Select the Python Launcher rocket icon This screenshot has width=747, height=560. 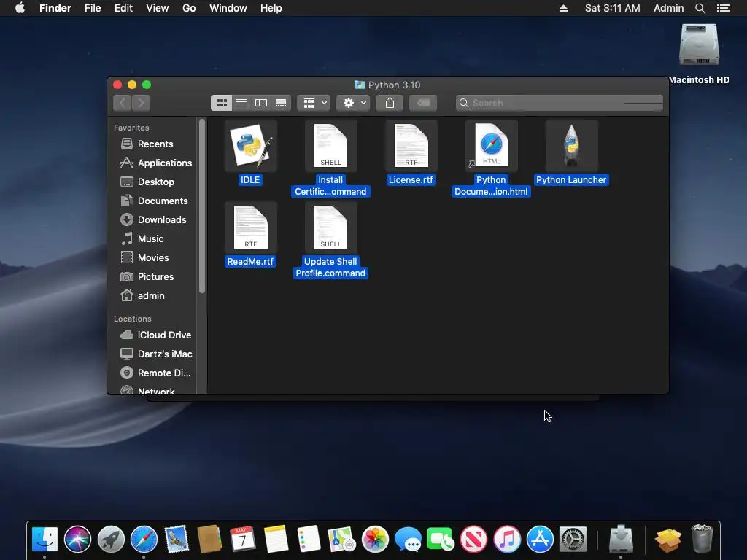pos(571,146)
